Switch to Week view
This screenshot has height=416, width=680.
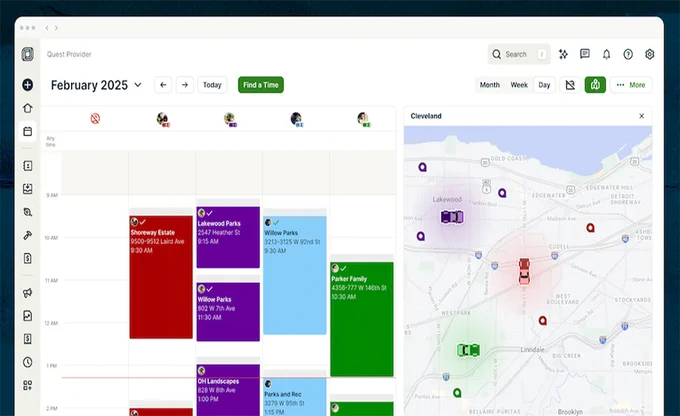(x=519, y=85)
